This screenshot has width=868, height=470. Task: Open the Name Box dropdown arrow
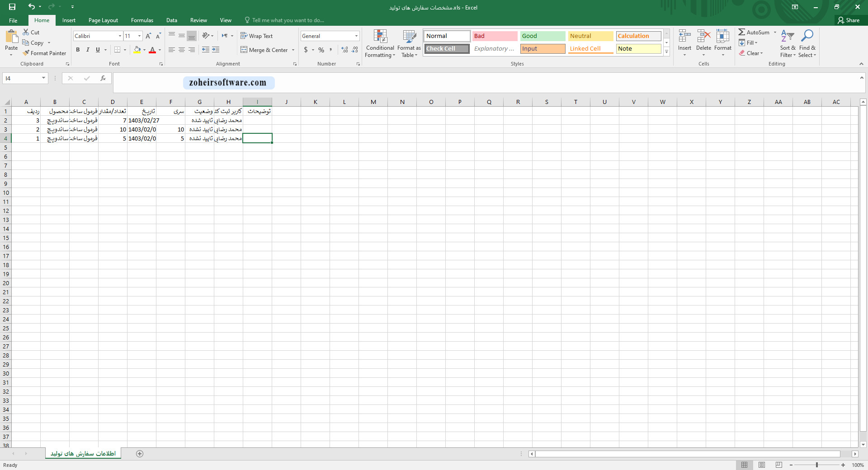click(x=43, y=78)
